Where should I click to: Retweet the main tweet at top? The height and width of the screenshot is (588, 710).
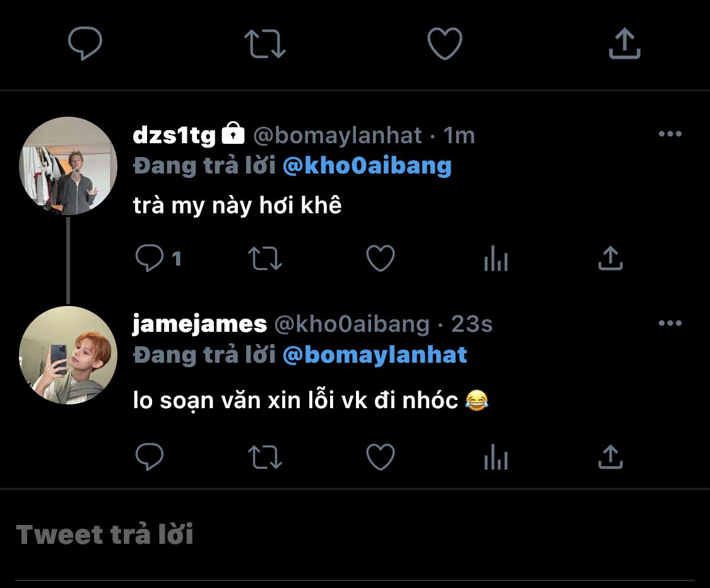click(x=265, y=45)
